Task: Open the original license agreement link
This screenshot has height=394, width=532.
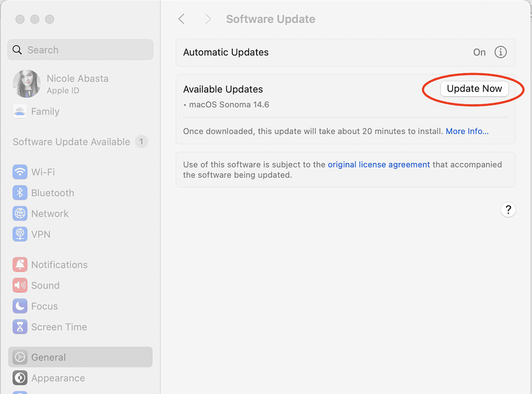Action: tap(379, 165)
